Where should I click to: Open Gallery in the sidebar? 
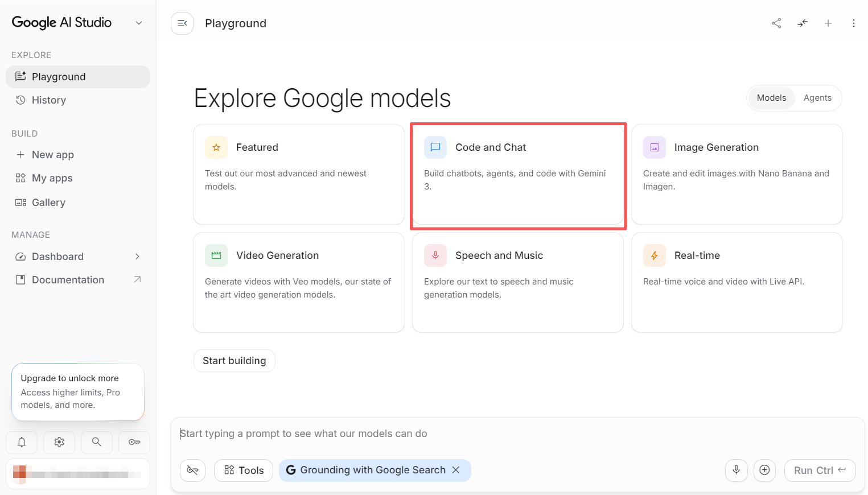78,203
